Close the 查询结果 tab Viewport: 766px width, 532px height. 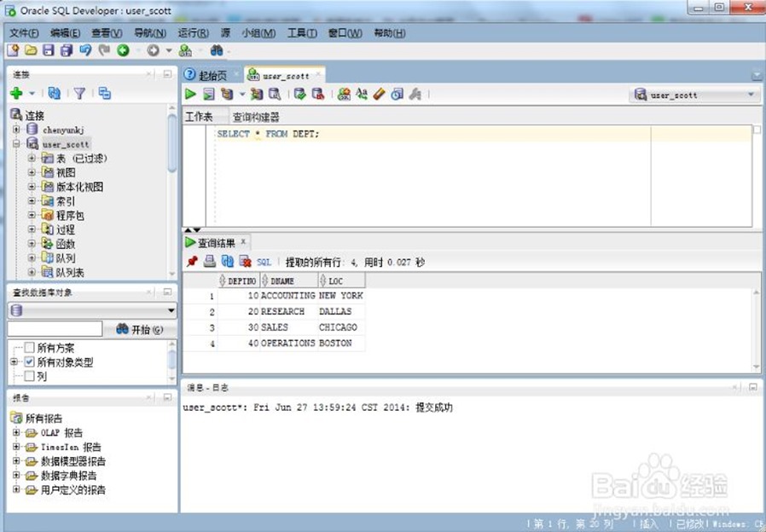[243, 241]
